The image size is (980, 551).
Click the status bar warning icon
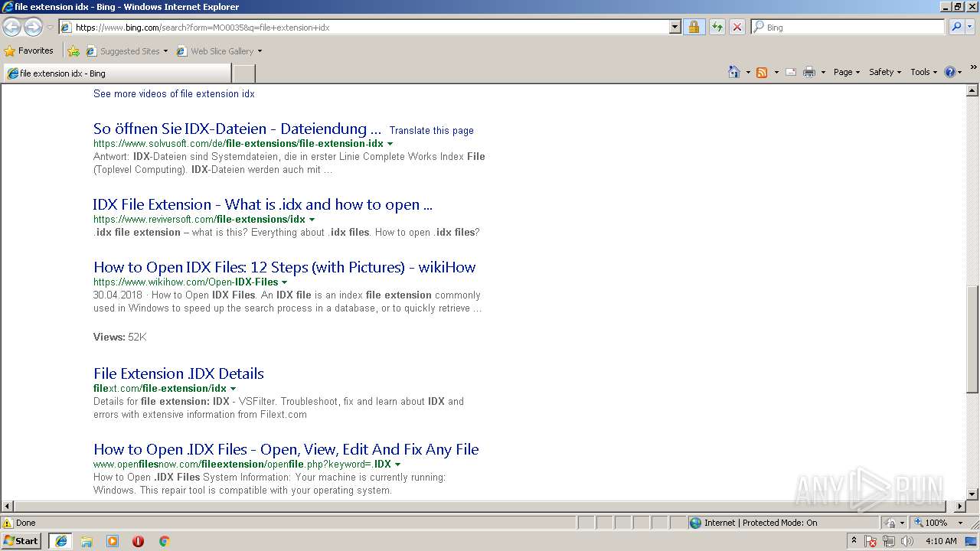point(8,523)
